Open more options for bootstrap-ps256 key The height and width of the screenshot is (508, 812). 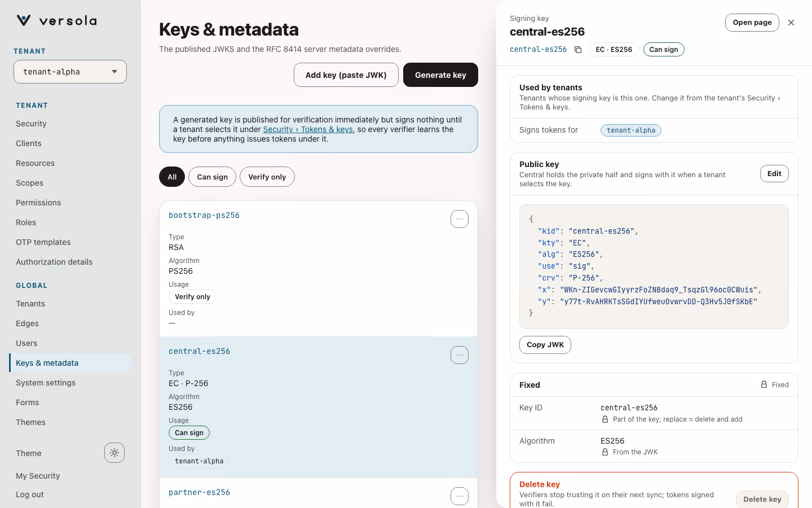460,219
